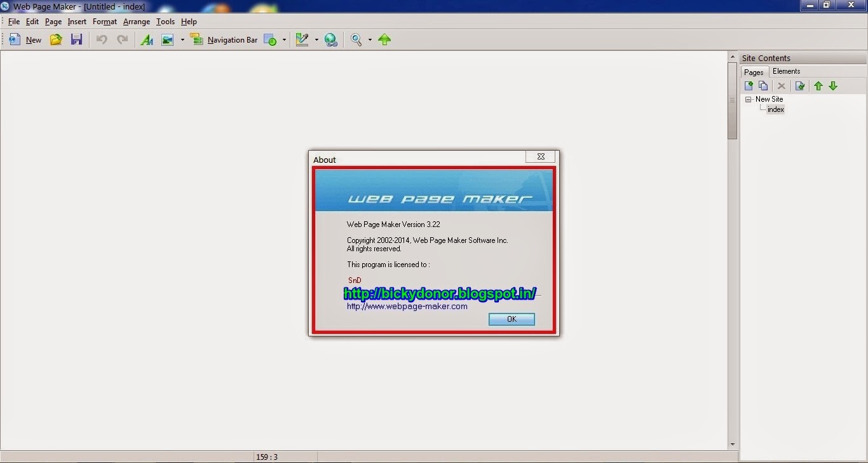The image size is (868, 463).
Task: Move the page up with green arrow
Action: (818, 86)
